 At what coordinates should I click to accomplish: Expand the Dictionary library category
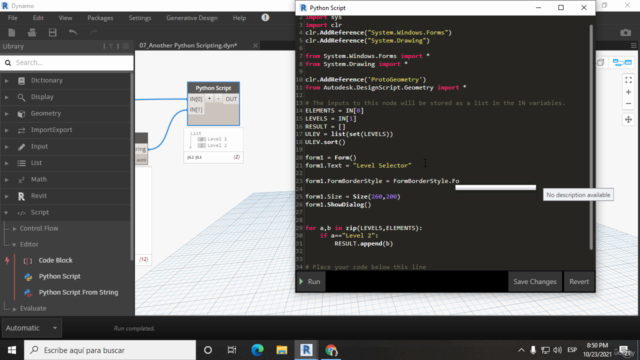coord(7,81)
